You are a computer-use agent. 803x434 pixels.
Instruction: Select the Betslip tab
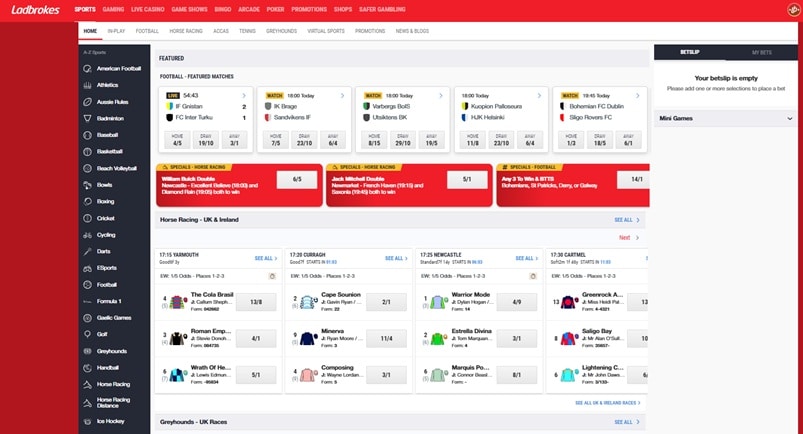tap(690, 52)
